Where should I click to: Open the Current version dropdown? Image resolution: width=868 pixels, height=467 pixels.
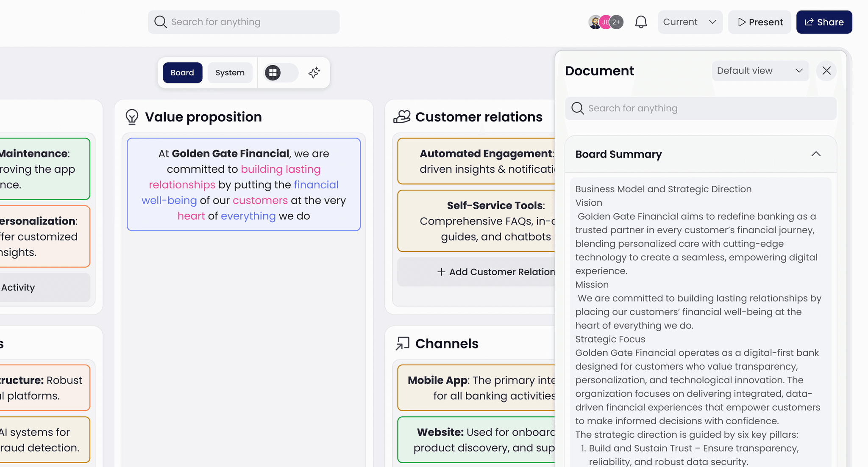pyautogui.click(x=690, y=22)
